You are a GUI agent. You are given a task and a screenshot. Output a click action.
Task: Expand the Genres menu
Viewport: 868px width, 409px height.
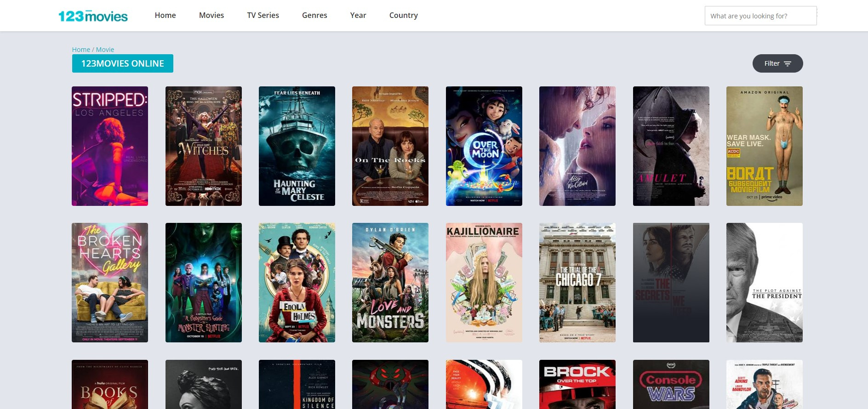tap(314, 15)
